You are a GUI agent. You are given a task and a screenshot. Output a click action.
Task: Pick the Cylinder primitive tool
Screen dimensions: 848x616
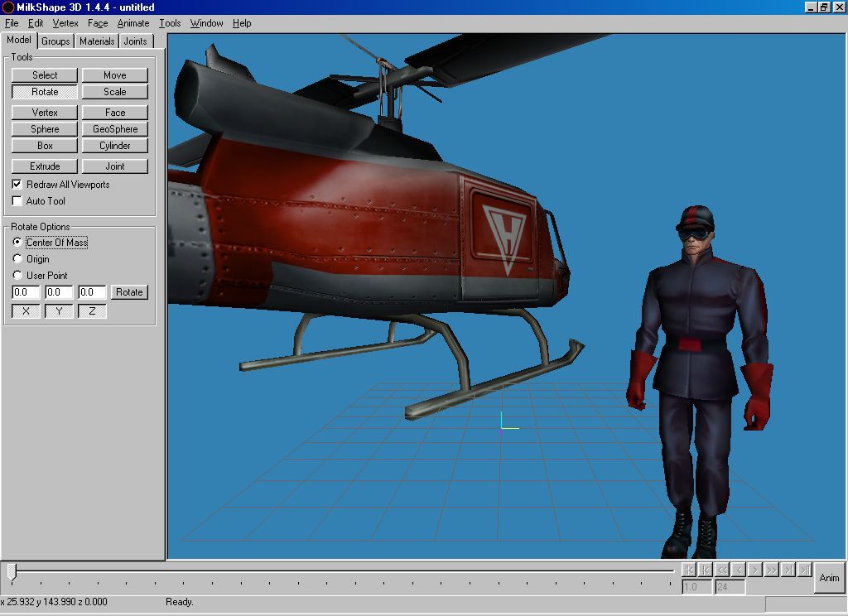click(x=114, y=146)
